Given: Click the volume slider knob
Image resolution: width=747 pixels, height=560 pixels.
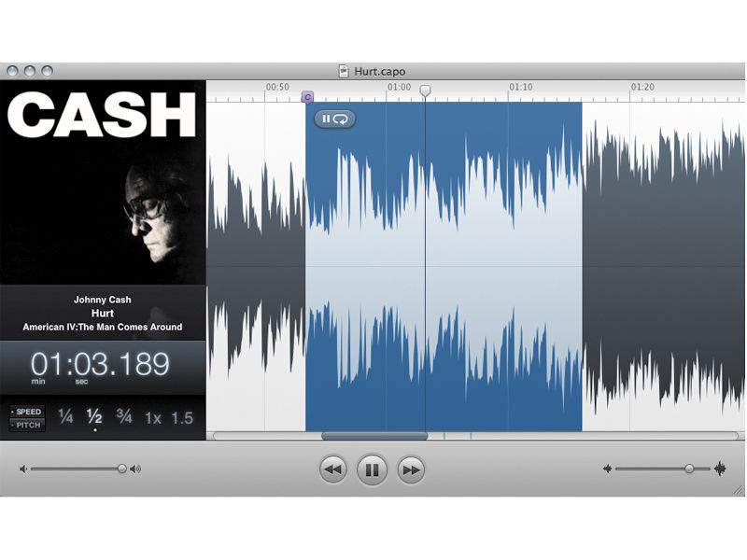Looking at the screenshot, I should point(121,468).
